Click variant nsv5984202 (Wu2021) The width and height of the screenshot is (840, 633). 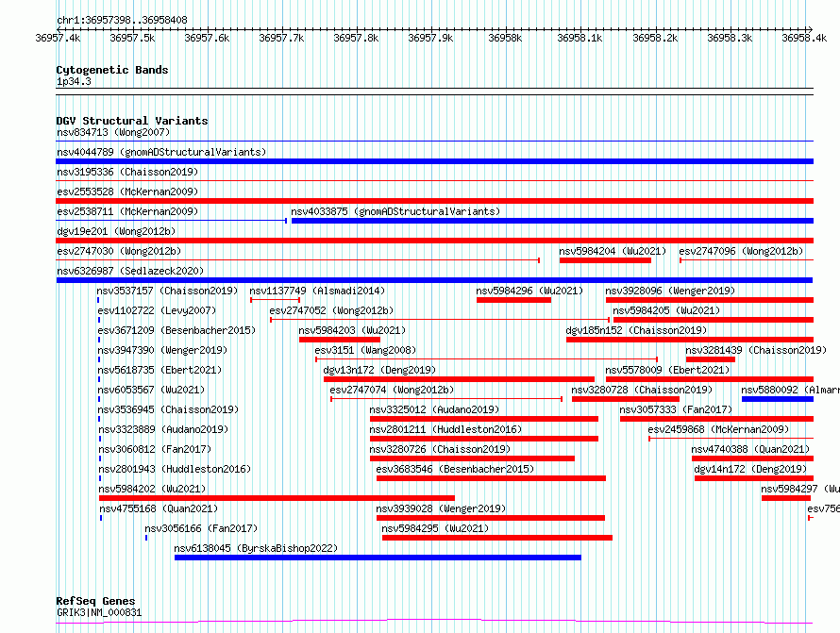click(x=152, y=489)
